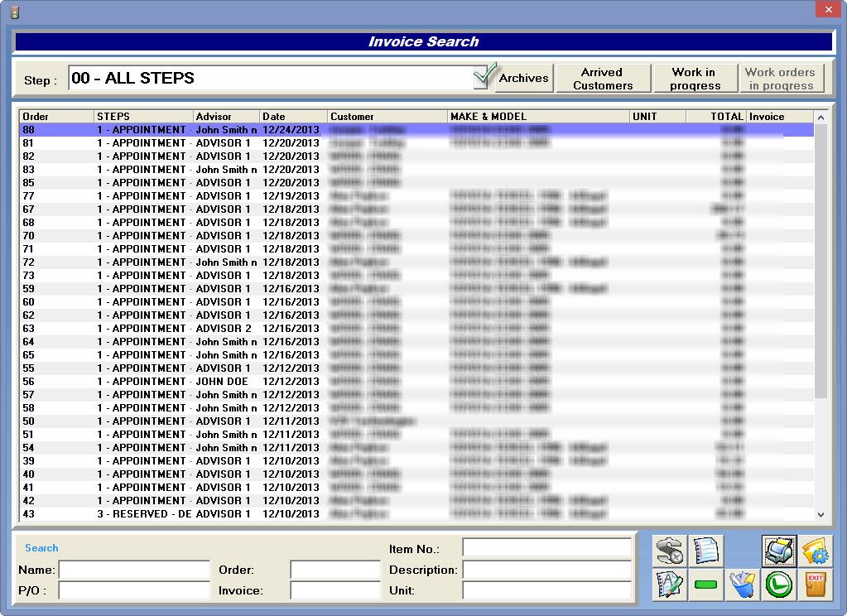Viewport: 847px width, 616px height.
Task: Click ADVISOR 2 in order 63 row
Action: click(x=224, y=329)
